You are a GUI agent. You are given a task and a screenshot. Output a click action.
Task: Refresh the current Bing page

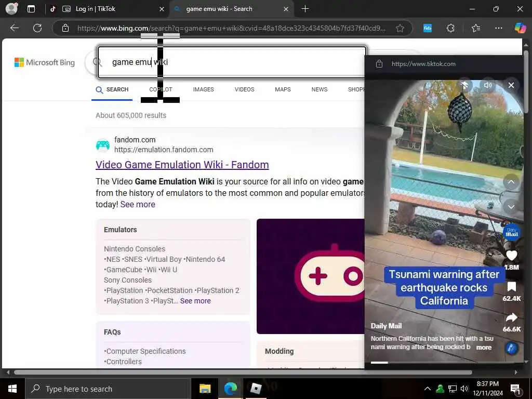coord(37,28)
